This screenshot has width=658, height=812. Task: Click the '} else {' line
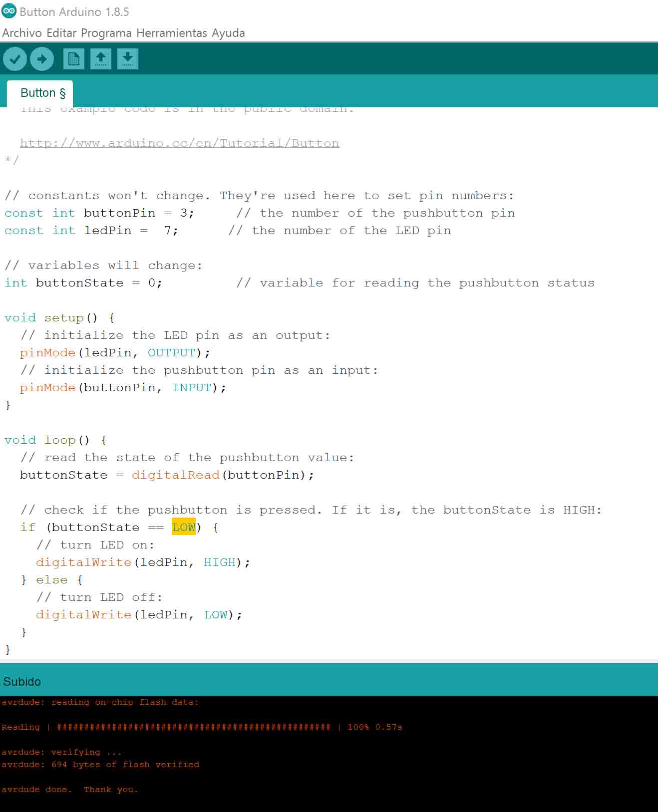[x=51, y=580]
